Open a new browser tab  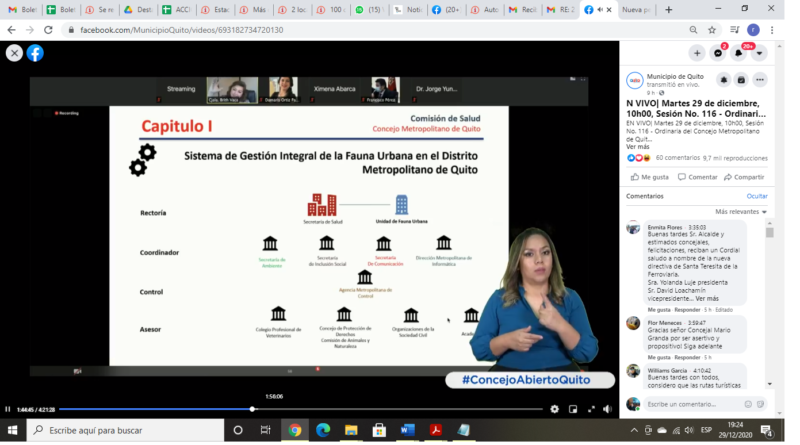point(664,9)
